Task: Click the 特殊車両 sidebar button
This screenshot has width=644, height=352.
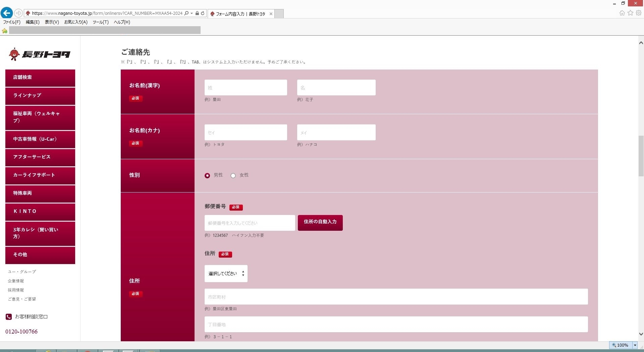Action: click(x=40, y=194)
